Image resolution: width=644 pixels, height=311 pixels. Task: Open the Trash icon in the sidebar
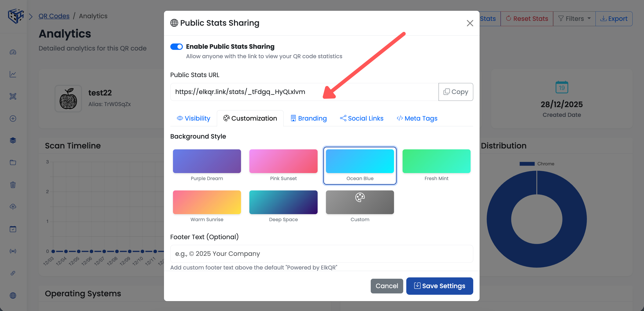13,185
